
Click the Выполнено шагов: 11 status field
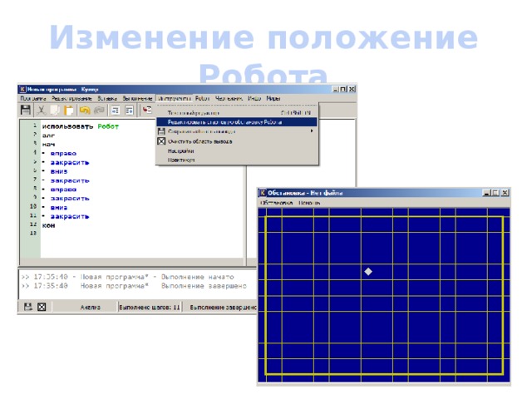pos(150,308)
